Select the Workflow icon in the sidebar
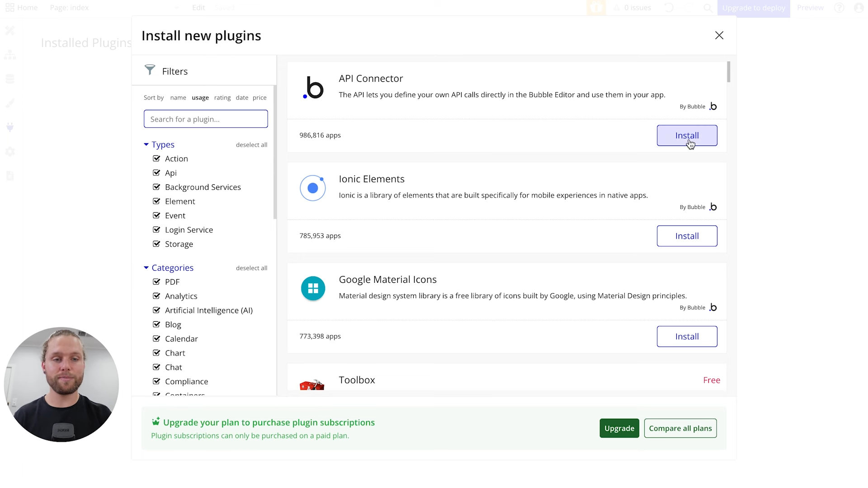Image resolution: width=868 pixels, height=488 pixels. pyautogui.click(x=10, y=55)
